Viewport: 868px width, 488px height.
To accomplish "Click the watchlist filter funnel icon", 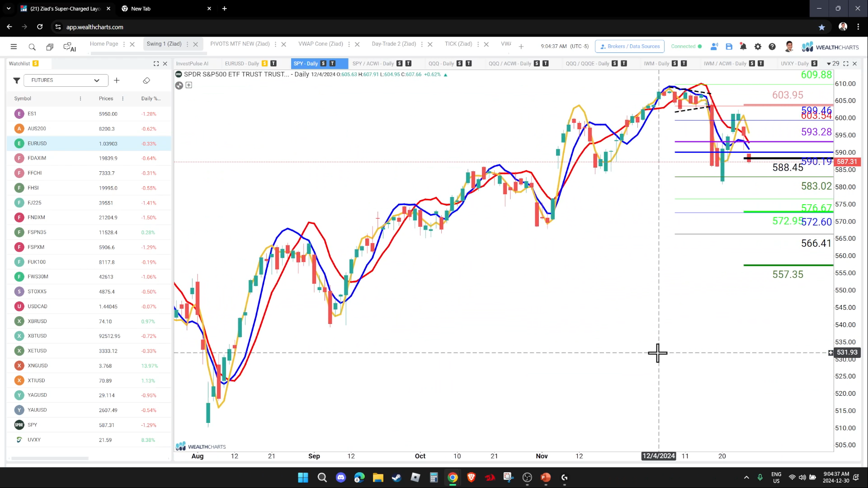I will tap(16, 80).
